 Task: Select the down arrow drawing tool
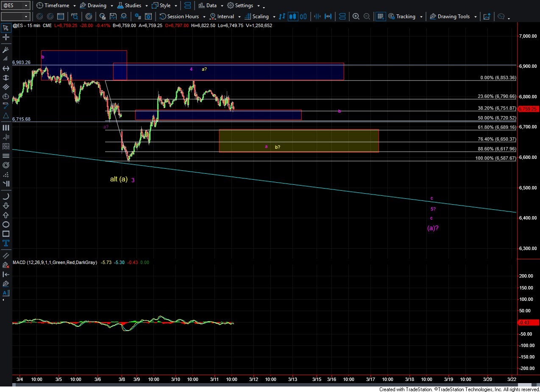6,206
